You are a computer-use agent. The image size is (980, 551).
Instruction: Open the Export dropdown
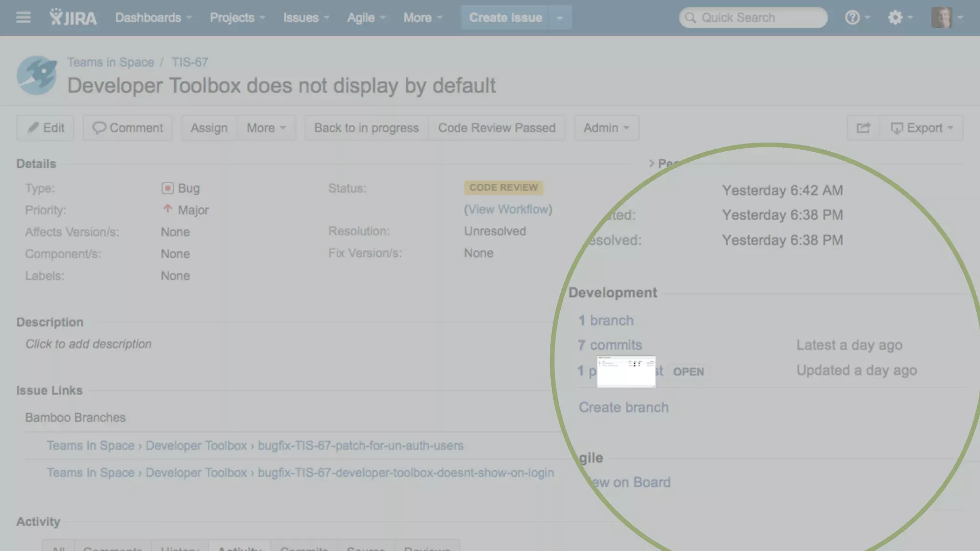pyautogui.click(x=922, y=128)
